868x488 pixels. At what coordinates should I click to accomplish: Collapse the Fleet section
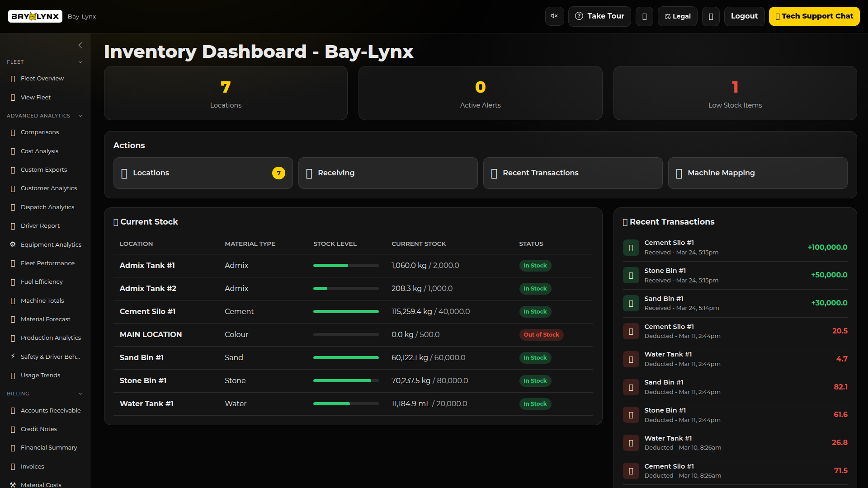click(x=80, y=62)
